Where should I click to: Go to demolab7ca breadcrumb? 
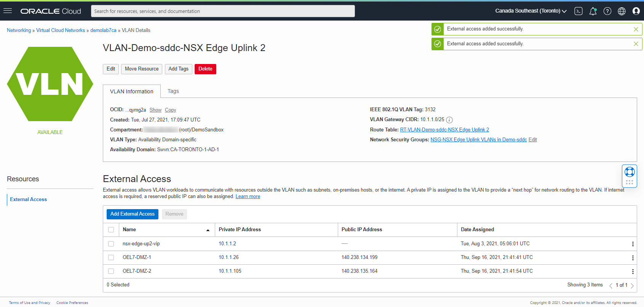pyautogui.click(x=103, y=30)
